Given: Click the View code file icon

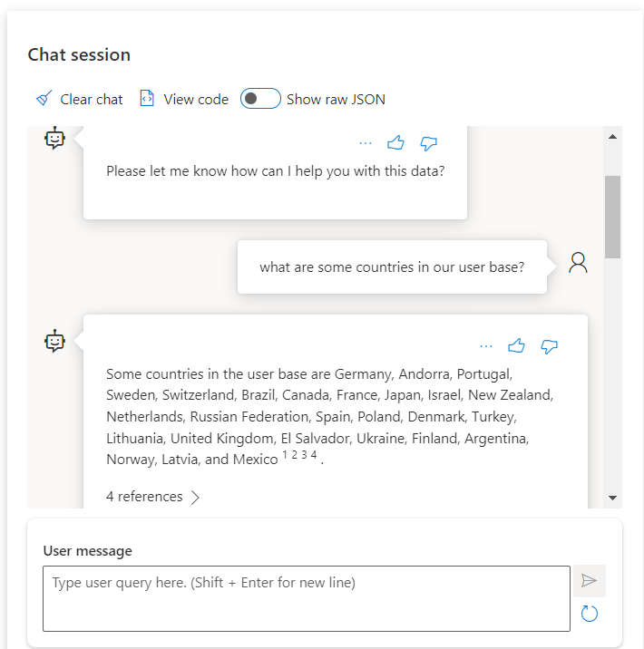Looking at the screenshot, I should (x=147, y=99).
